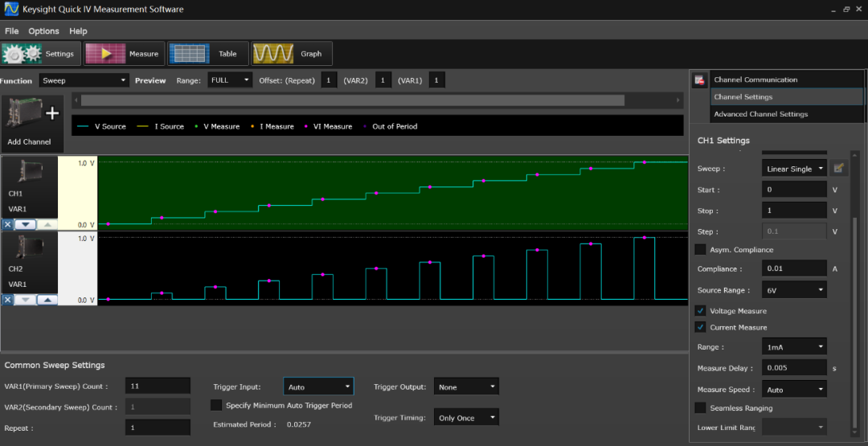Move CH1 down with the arrow button

coord(26,225)
